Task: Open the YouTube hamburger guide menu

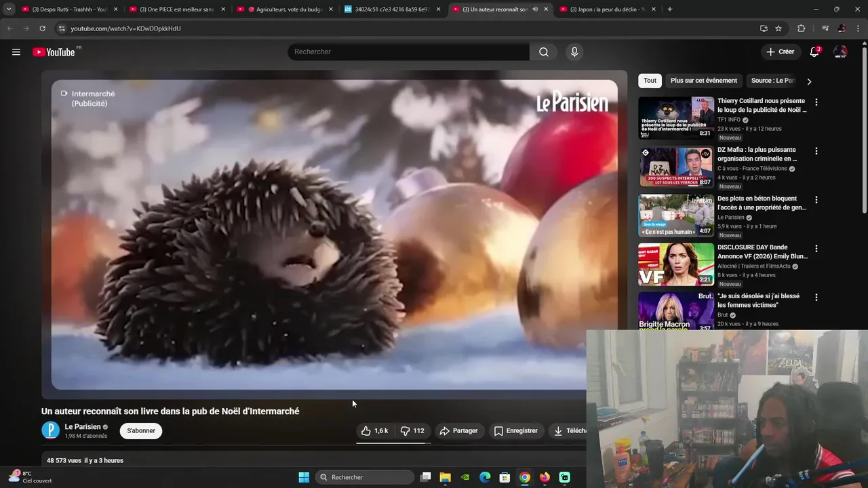Action: coord(16,52)
